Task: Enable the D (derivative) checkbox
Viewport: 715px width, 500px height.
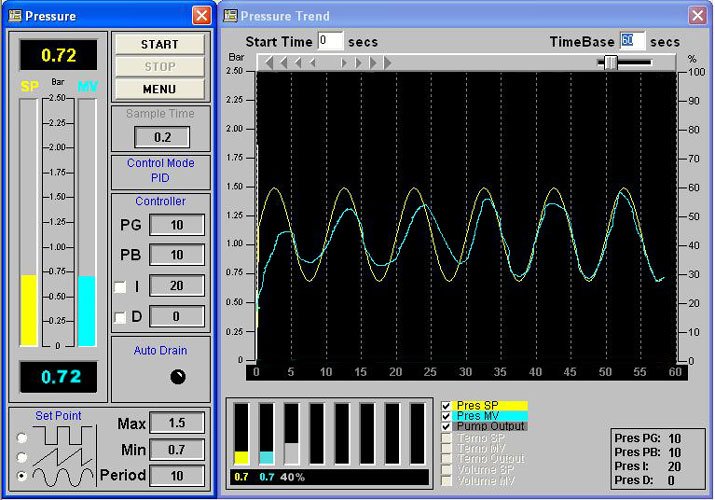Action: click(x=120, y=318)
